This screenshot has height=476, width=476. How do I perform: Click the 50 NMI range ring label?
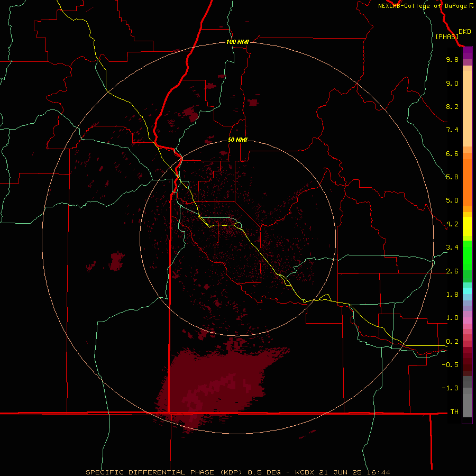tap(237, 140)
